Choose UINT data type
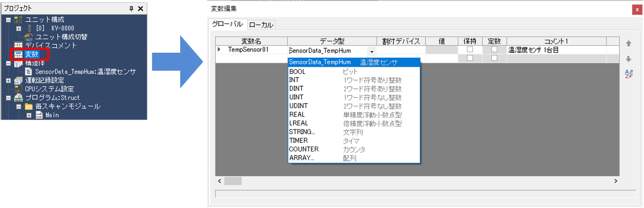This screenshot has width=644, height=208. tap(354, 97)
